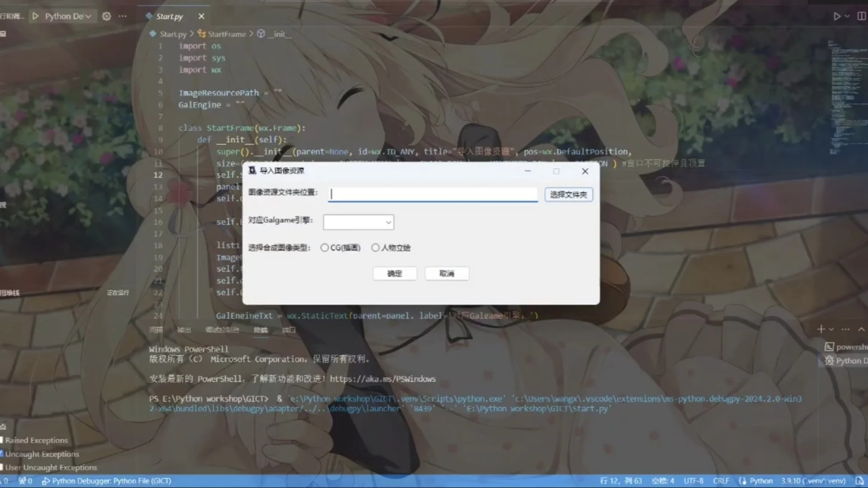Open launch.json via the gear icon
This screenshot has width=868, height=488.
click(x=106, y=16)
